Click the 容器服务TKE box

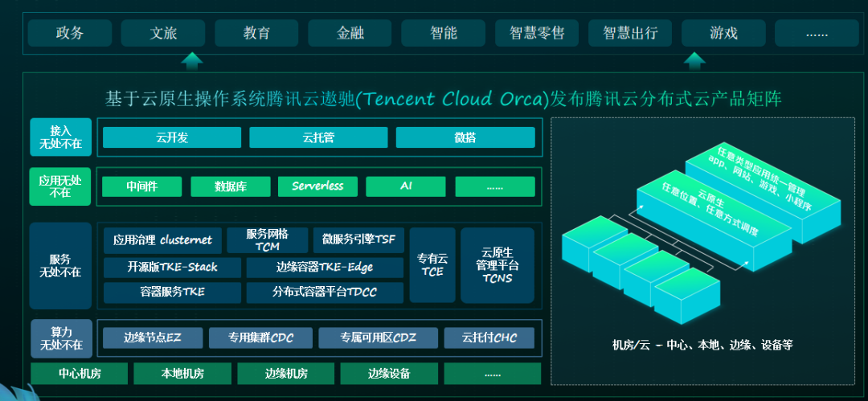(172, 293)
